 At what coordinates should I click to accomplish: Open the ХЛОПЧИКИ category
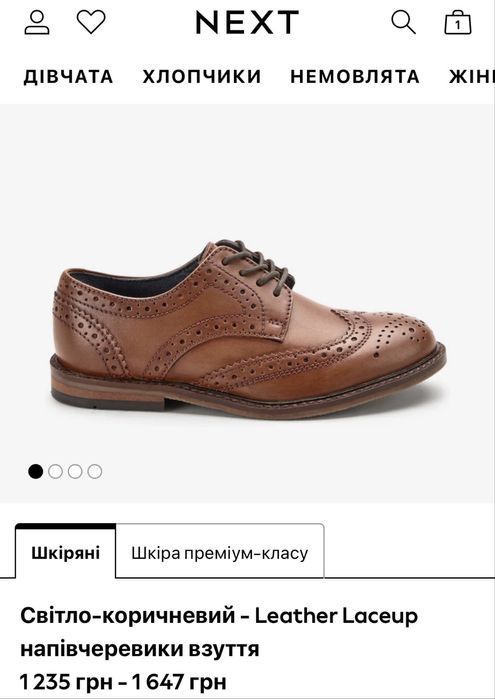(x=202, y=76)
